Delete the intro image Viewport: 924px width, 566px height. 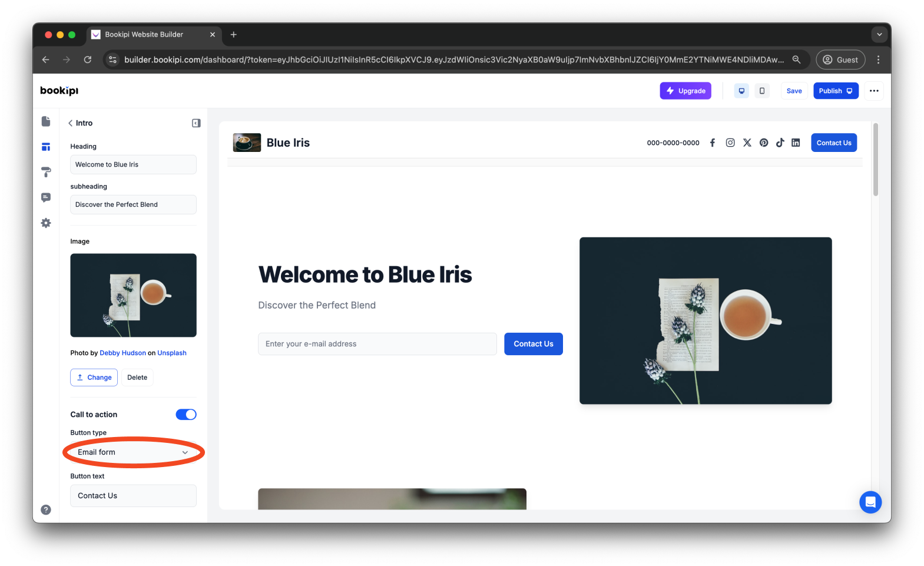point(137,378)
